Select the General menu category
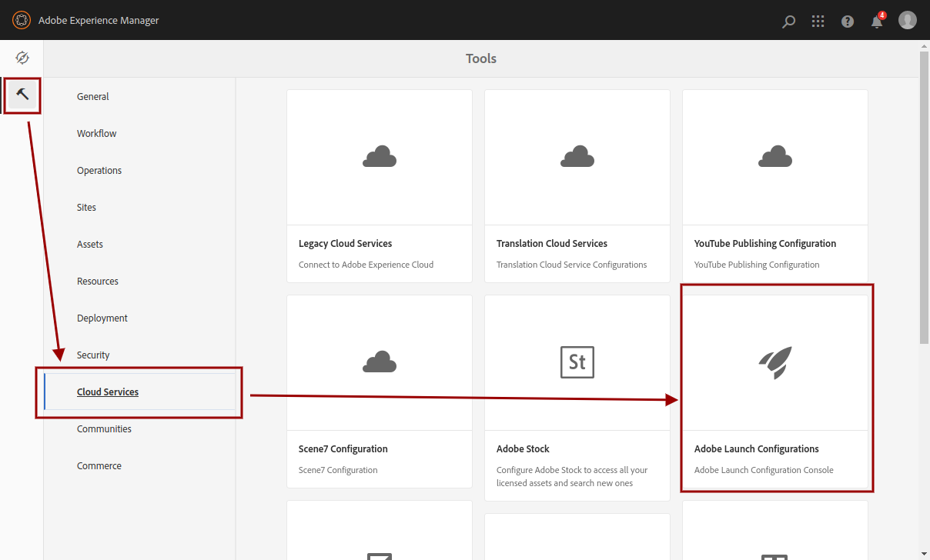The height and width of the screenshot is (560, 930). [x=93, y=97]
